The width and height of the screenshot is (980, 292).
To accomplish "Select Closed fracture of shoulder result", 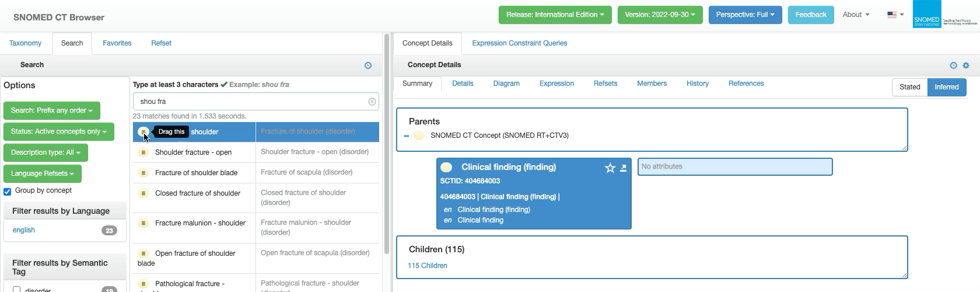I will click(198, 193).
